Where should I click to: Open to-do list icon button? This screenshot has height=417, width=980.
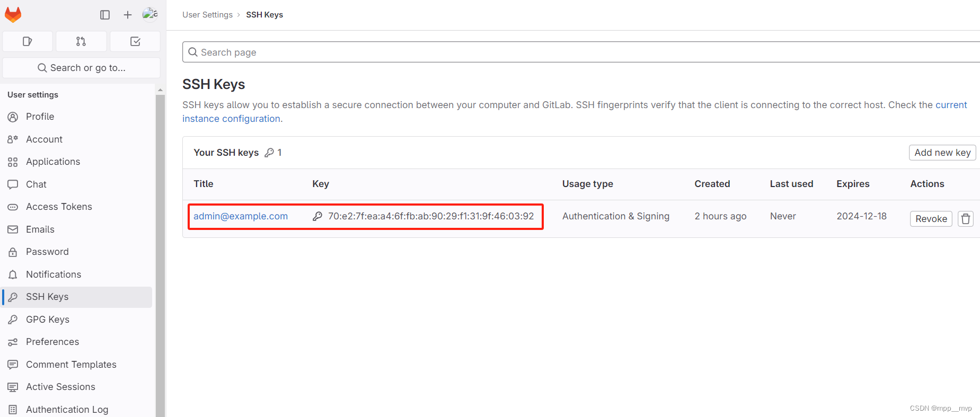click(x=135, y=41)
